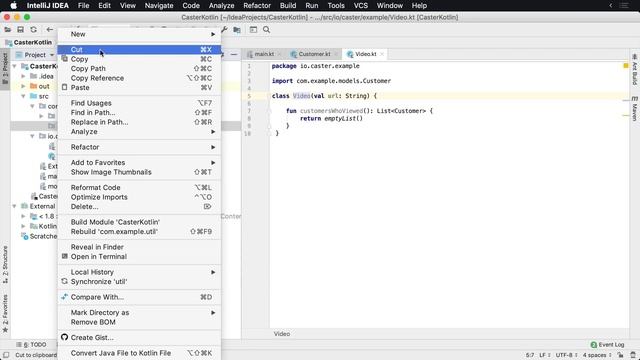640x360 pixels.
Task: Switch to the Customer.kt tab
Action: [314, 54]
